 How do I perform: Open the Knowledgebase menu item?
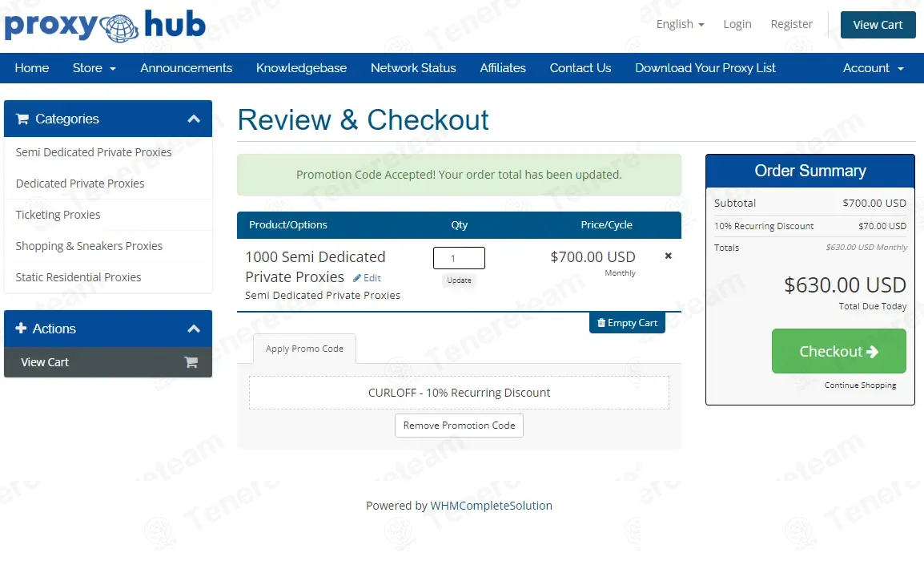click(301, 68)
